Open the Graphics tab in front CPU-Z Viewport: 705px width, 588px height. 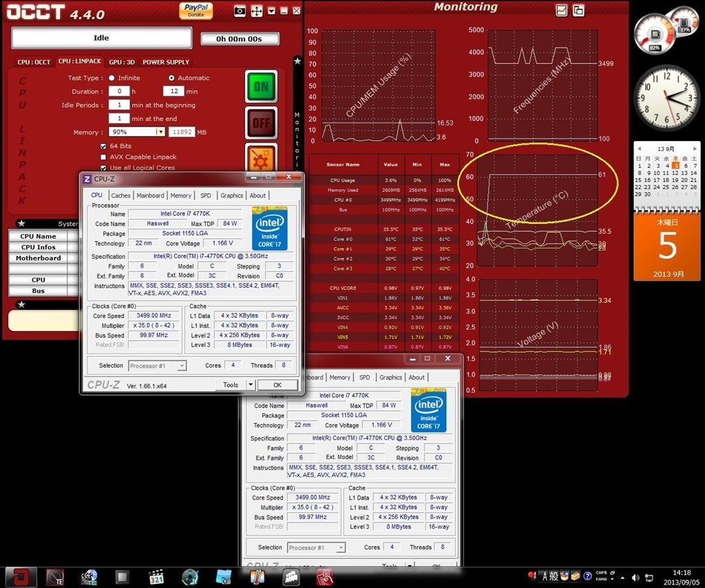(x=231, y=196)
